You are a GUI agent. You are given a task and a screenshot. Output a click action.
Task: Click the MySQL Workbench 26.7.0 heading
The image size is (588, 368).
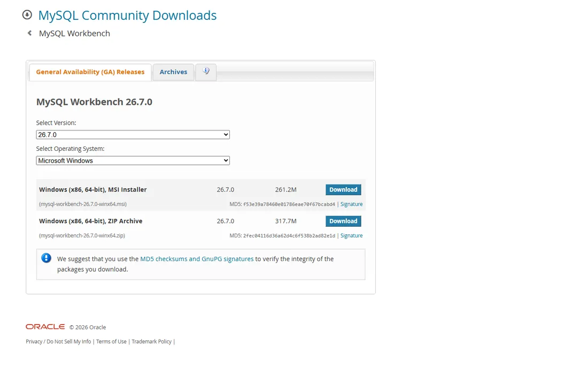tap(94, 102)
